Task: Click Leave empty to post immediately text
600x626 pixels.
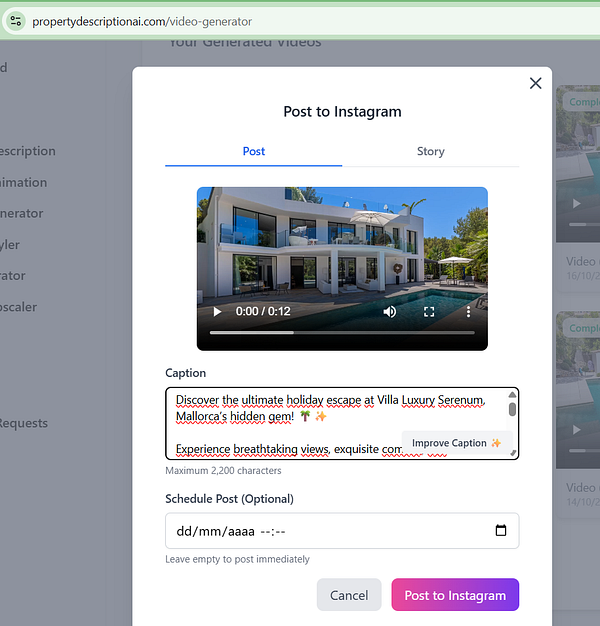Action: point(238,559)
